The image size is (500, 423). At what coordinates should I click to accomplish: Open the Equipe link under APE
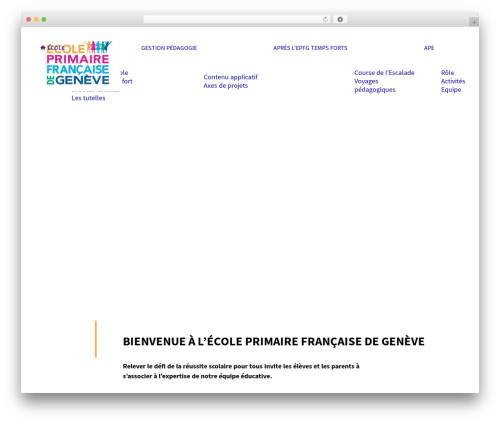click(x=451, y=90)
